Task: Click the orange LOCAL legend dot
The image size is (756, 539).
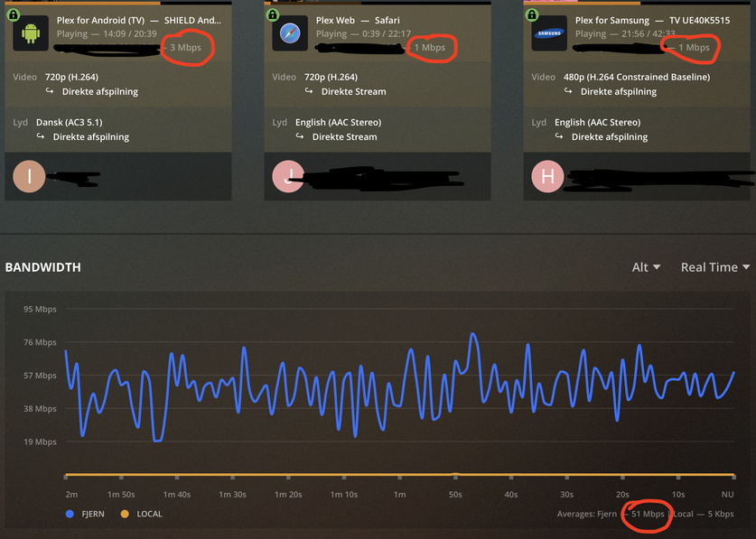Action: click(125, 514)
